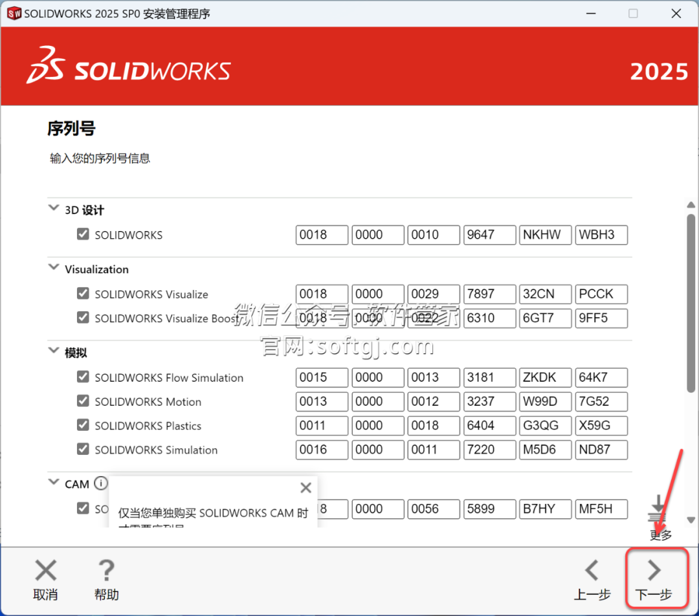This screenshot has height=616, width=699.
Task: Toggle the CAM product checkbox
Action: pyautogui.click(x=83, y=508)
